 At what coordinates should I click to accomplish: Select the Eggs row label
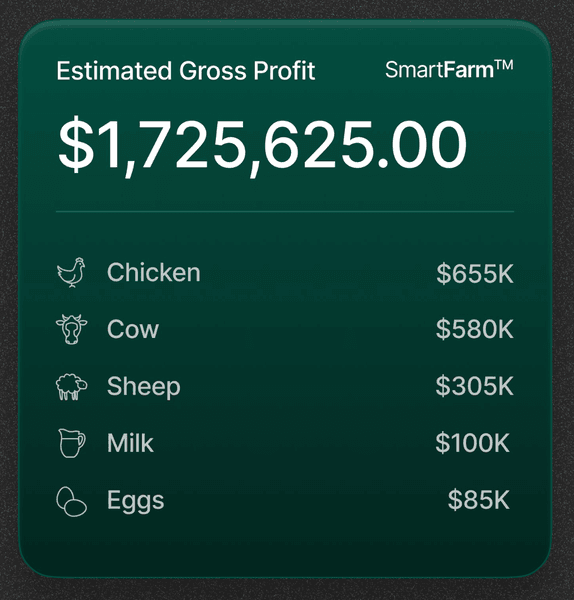[x=135, y=501]
